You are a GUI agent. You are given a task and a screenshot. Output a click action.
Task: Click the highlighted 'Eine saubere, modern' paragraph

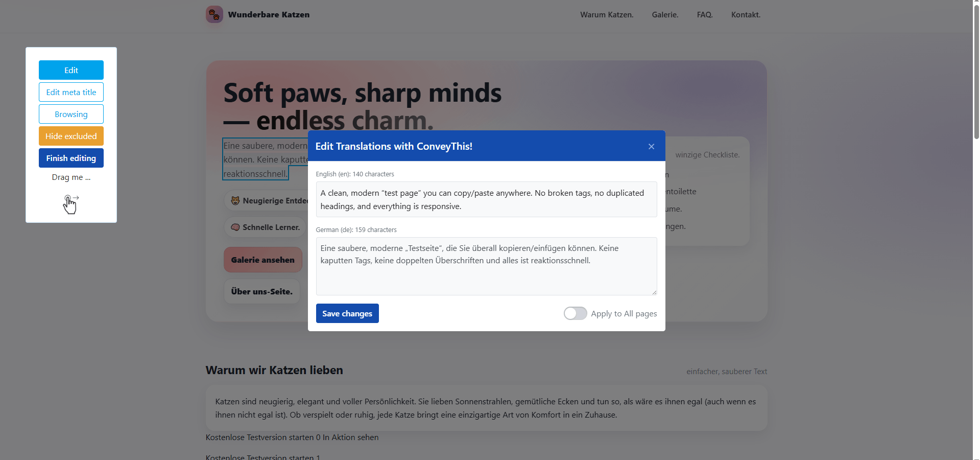[265, 159]
